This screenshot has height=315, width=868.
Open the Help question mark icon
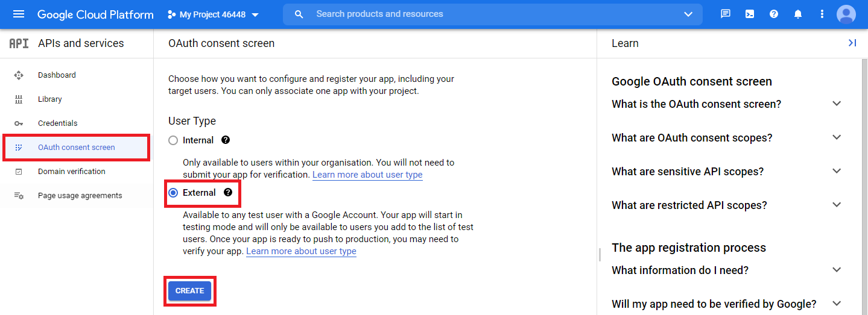tap(774, 14)
